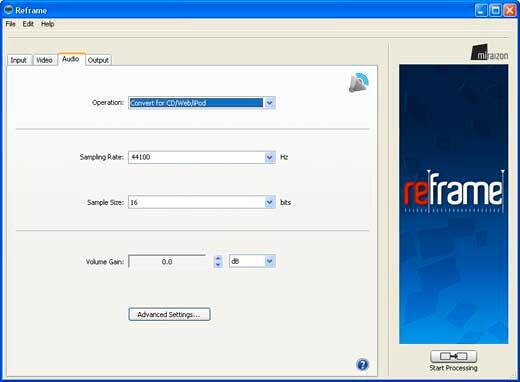Switch to the Video tab
This screenshot has width=520, height=382.
click(x=44, y=60)
